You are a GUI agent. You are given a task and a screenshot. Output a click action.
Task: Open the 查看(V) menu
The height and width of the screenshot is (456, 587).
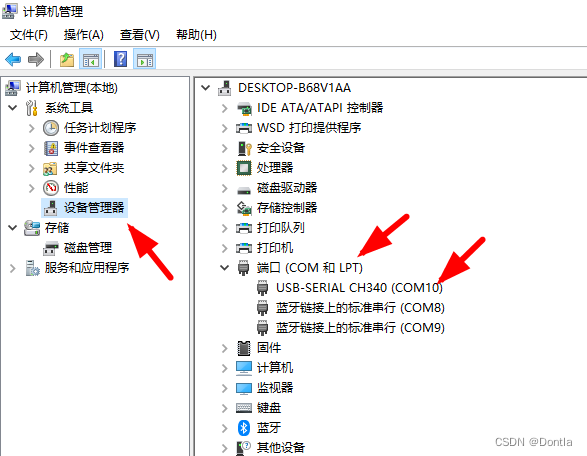click(x=140, y=35)
